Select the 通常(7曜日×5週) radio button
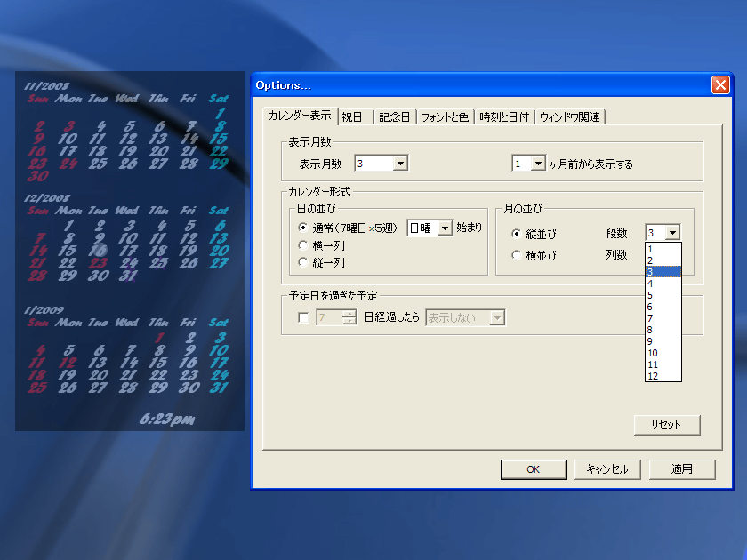The height and width of the screenshot is (560, 747). pyautogui.click(x=302, y=228)
